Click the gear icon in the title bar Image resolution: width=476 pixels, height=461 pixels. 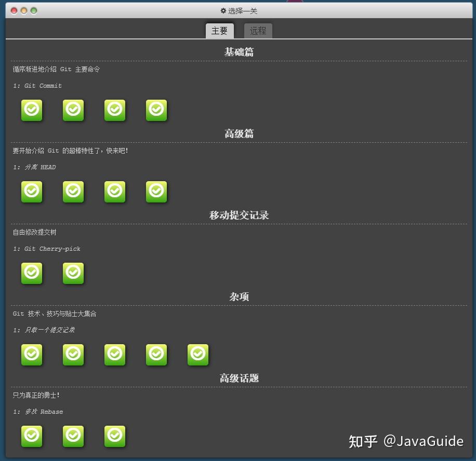tap(223, 11)
